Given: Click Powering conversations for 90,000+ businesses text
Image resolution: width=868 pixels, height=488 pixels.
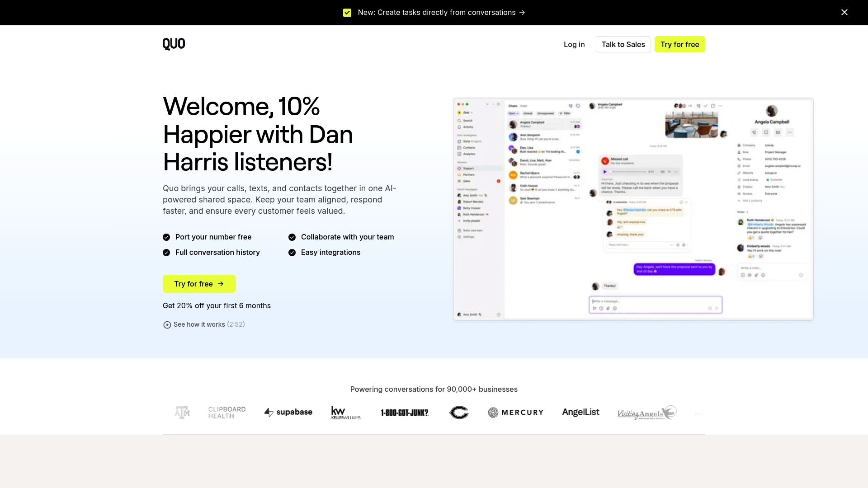Looking at the screenshot, I should point(434,389).
